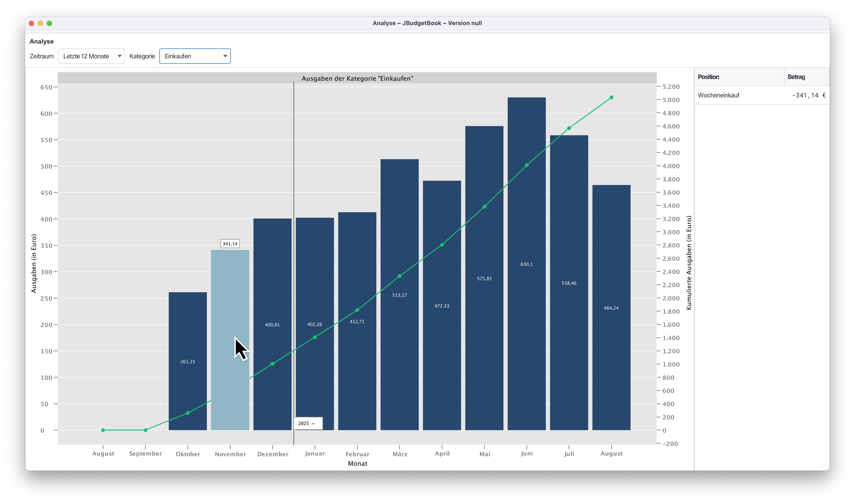Click the Dezember bar labeled 400,81
This screenshot has height=504, width=855.
point(272,289)
